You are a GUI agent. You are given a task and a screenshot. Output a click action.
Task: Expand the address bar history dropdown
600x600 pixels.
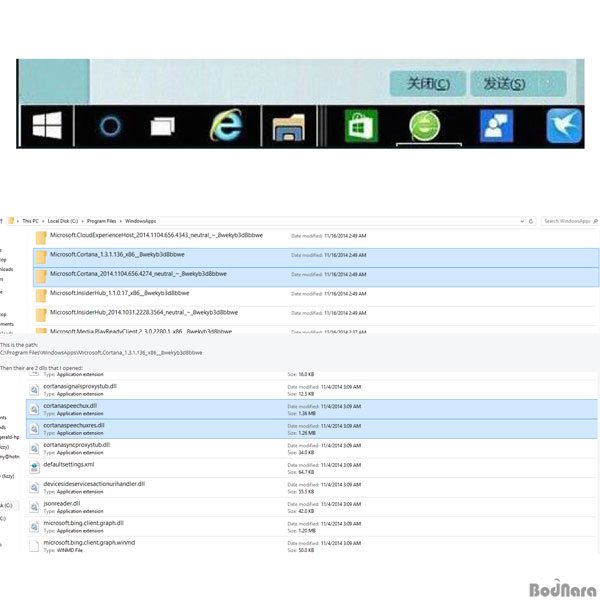pyautogui.click(x=522, y=221)
